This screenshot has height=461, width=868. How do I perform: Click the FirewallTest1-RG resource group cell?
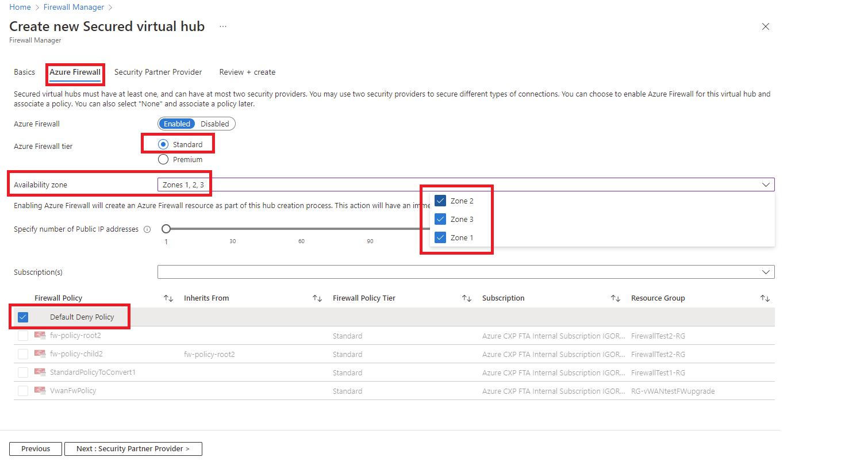pyautogui.click(x=658, y=373)
